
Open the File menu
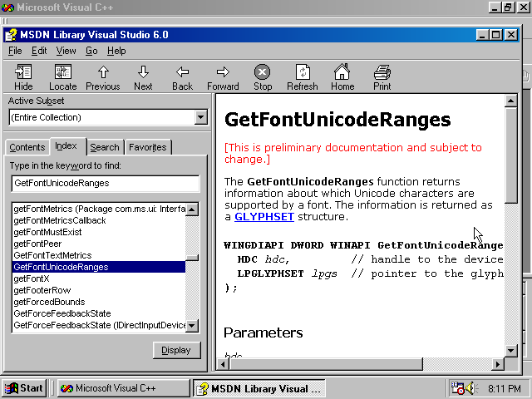[15, 51]
